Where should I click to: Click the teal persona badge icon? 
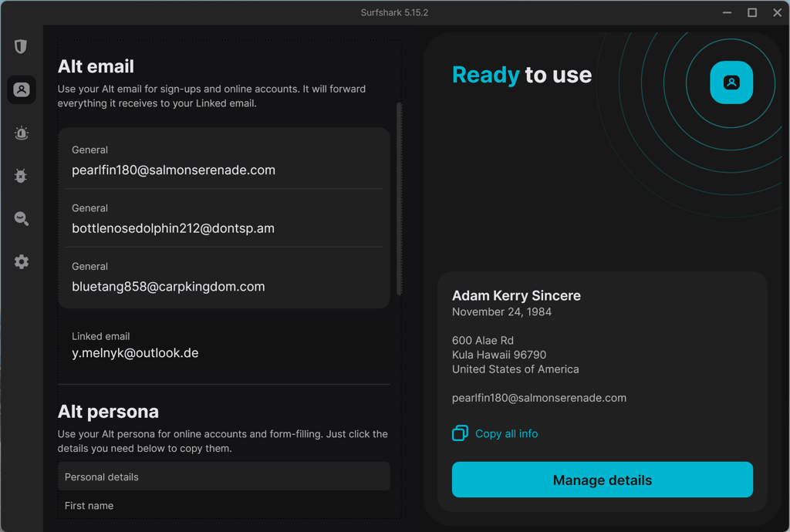click(731, 82)
